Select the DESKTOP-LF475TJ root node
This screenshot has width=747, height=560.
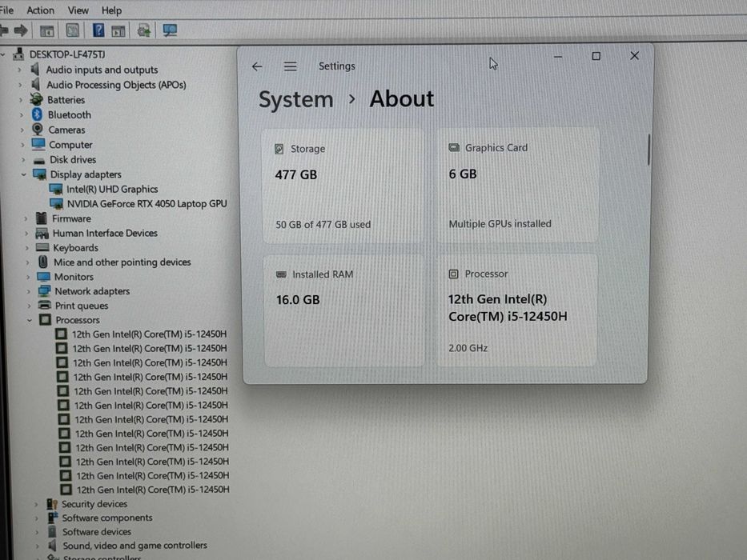[67, 54]
